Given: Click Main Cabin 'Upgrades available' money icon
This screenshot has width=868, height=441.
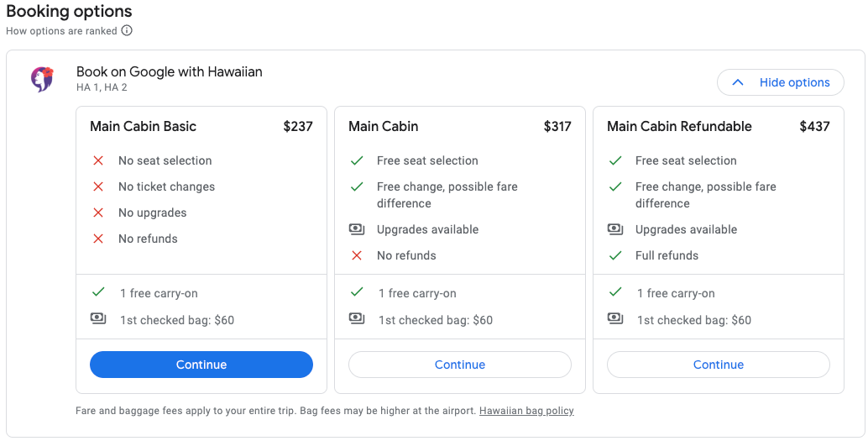Looking at the screenshot, I should pos(357,229).
